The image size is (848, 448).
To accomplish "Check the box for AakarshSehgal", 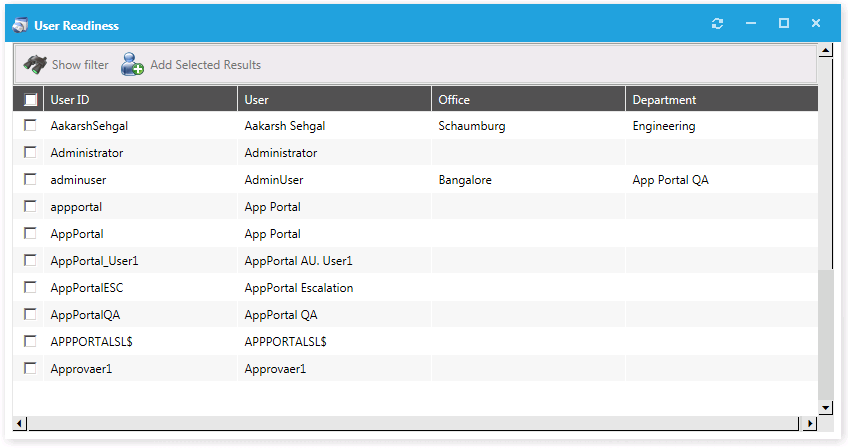I will coord(31,126).
